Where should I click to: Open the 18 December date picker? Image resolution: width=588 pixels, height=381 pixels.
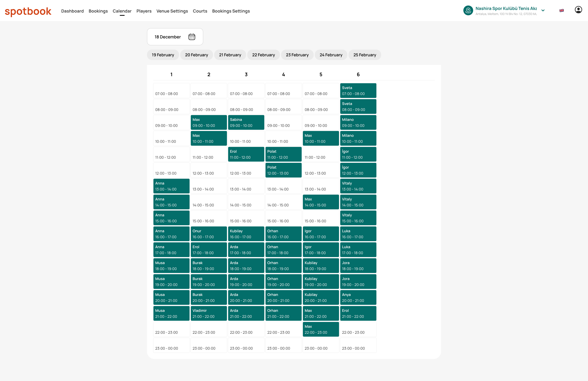tap(168, 37)
